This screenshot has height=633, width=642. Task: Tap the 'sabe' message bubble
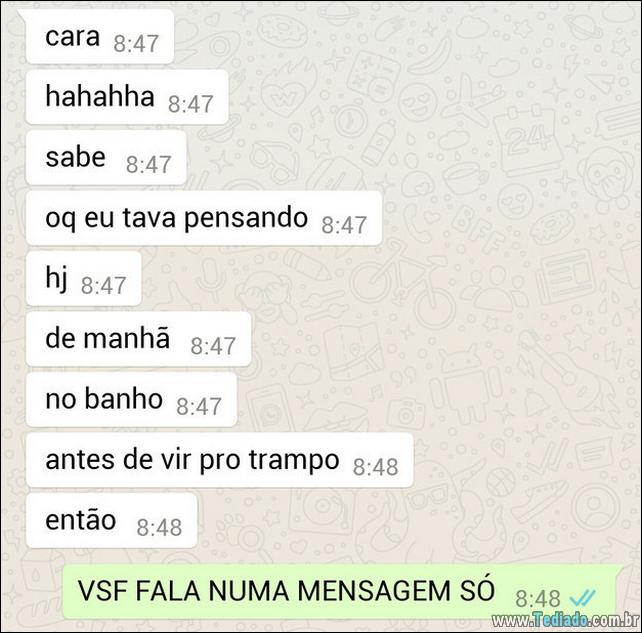point(106,158)
